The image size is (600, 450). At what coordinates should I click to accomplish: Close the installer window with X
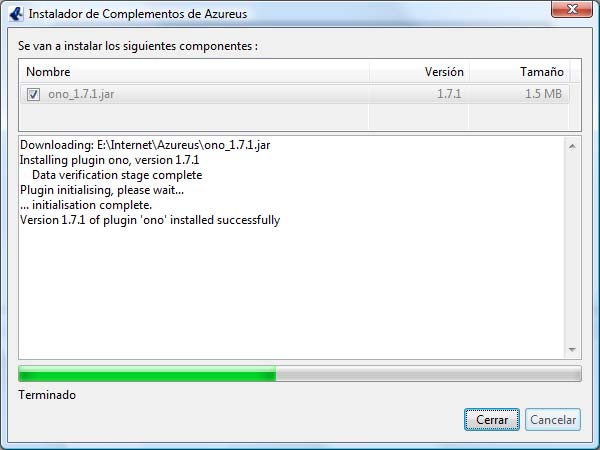coord(572,9)
